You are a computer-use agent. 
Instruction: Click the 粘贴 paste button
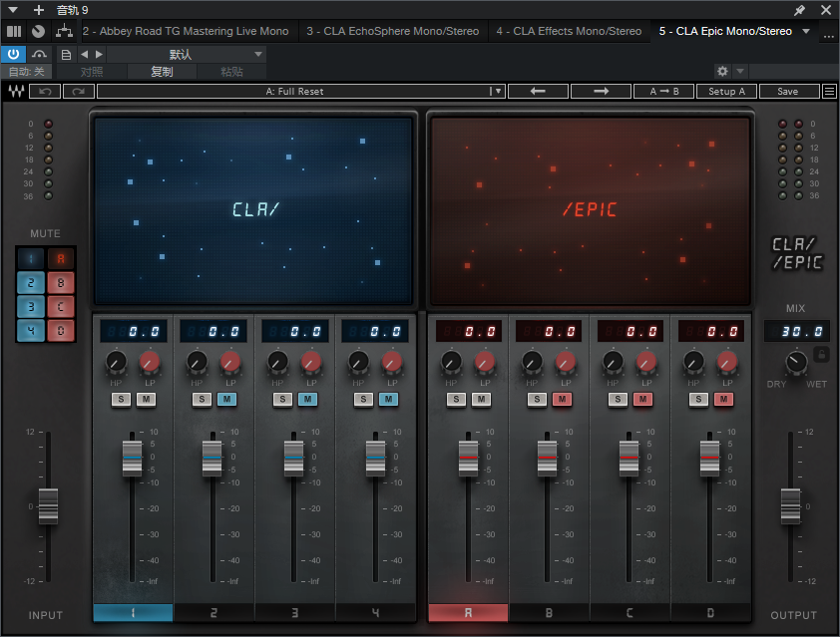pyautogui.click(x=231, y=71)
